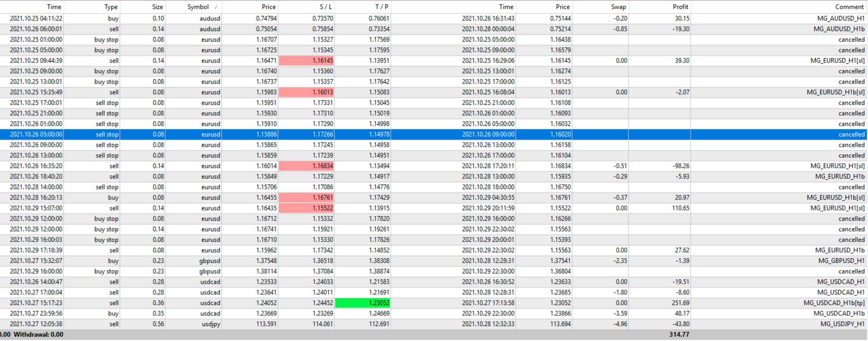The width and height of the screenshot is (868, 341).
Task: Click the S / L column header
Action: click(306, 7)
